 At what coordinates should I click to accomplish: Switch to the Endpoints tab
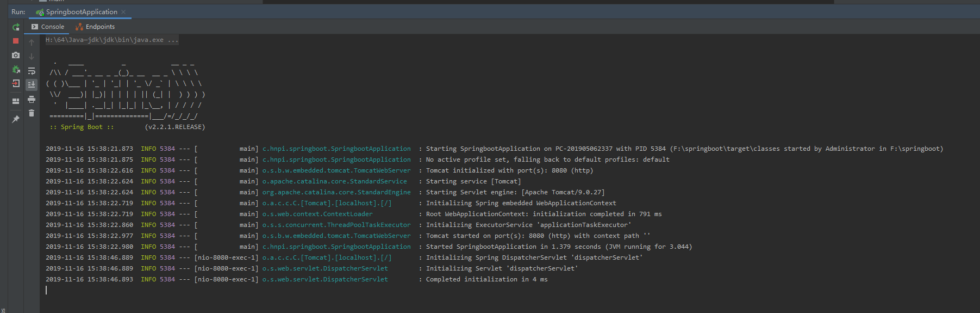point(95,27)
